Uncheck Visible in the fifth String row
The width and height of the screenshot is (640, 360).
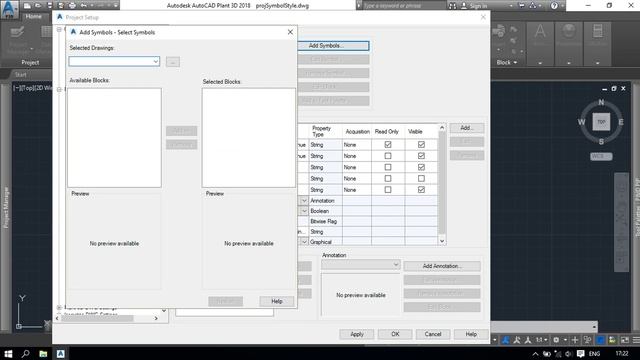pos(421,190)
